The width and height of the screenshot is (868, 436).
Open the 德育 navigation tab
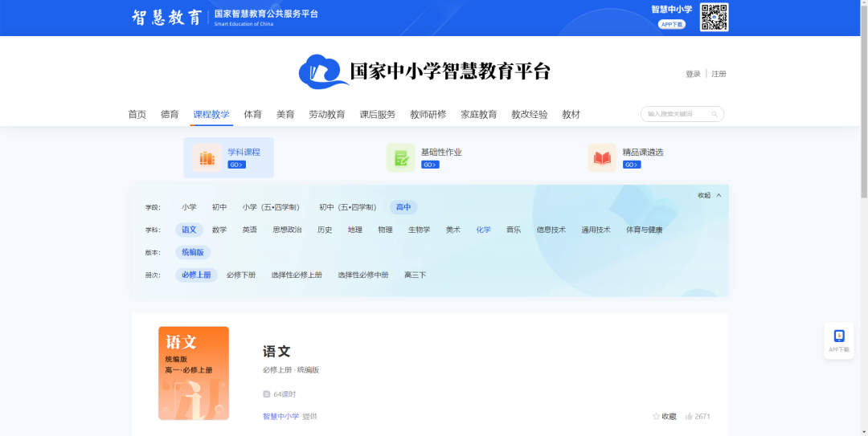click(170, 115)
